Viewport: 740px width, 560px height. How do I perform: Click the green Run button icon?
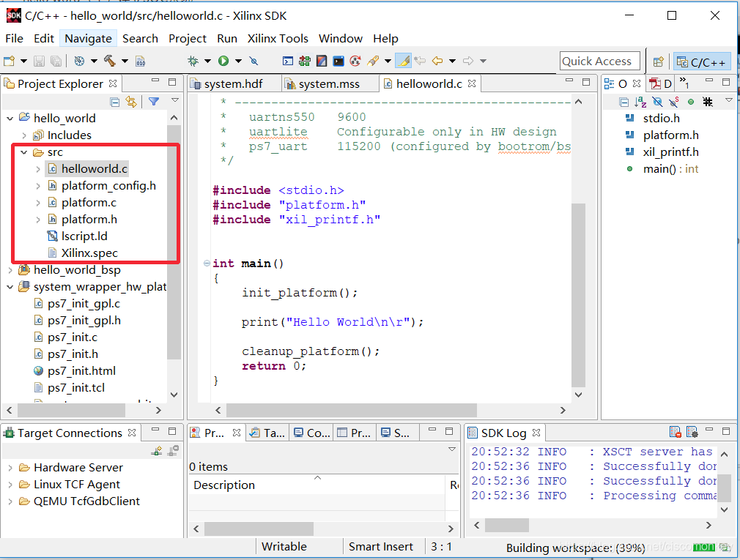coord(223,61)
